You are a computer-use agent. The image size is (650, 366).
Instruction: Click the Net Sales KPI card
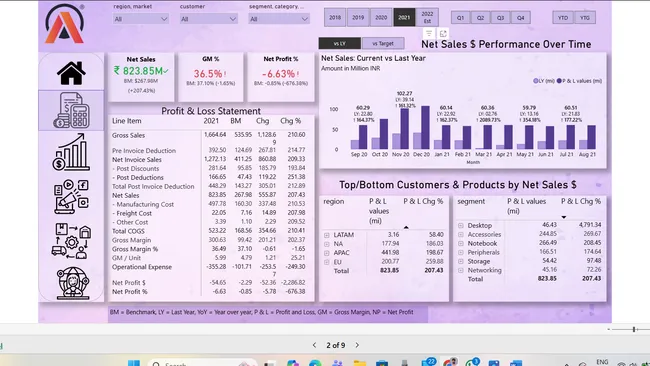click(141, 77)
